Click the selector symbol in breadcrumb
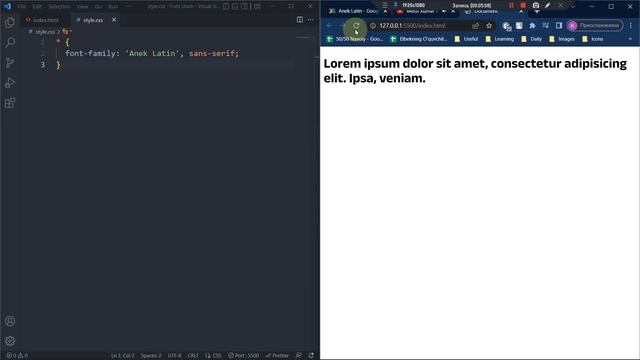Viewport: 640px width, 360px height. pyautogui.click(x=67, y=31)
